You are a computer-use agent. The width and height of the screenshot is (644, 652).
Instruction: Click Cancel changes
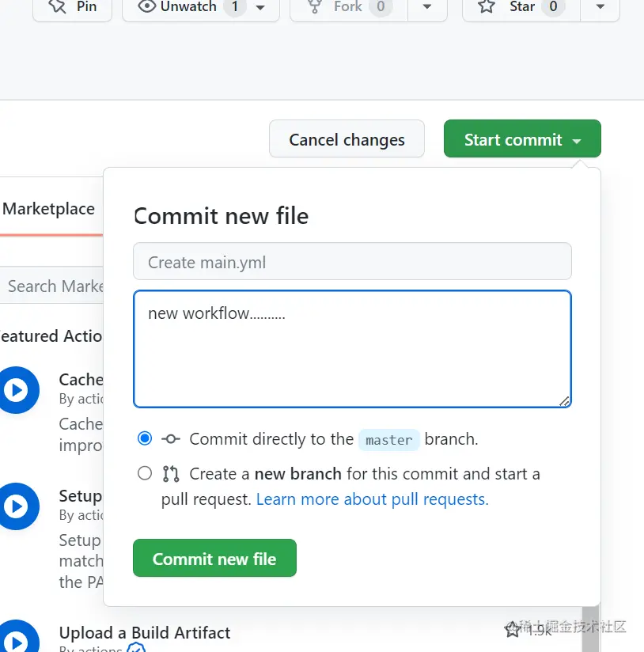point(347,139)
